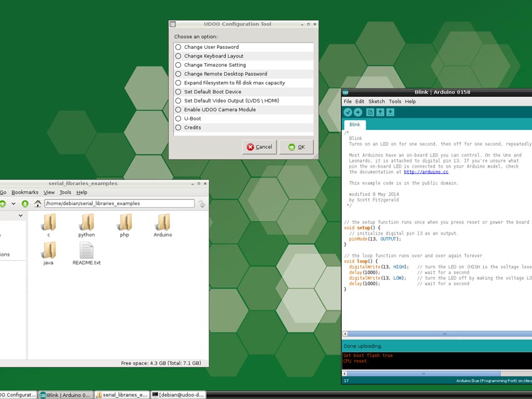Screen dimensions: 532x399
Task: Expand the history dropdown arrow in file manager
Action: pyautogui.click(x=13, y=203)
